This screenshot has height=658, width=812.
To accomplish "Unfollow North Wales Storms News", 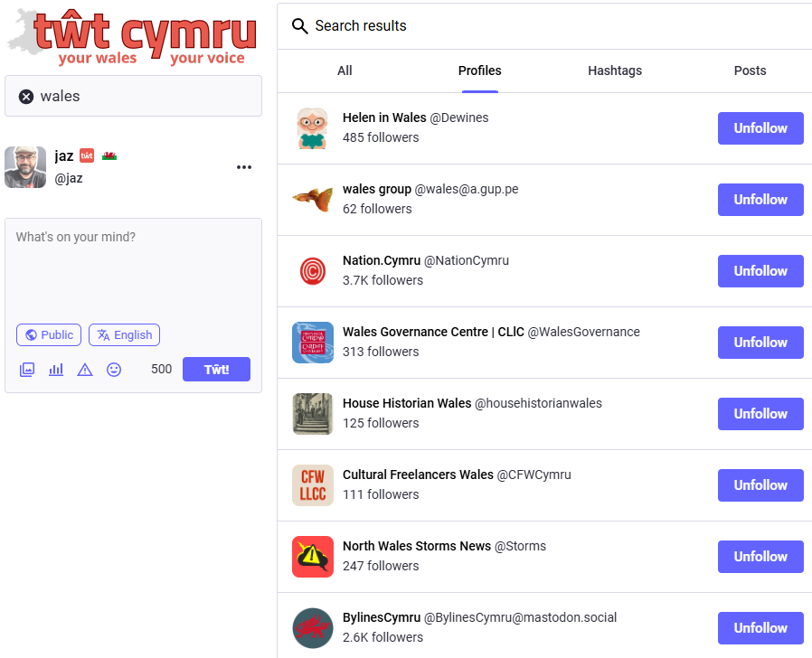I will point(760,557).
